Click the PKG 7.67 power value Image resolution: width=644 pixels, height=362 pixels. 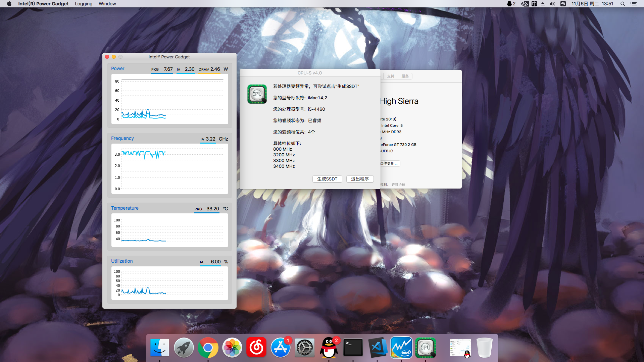pos(162,69)
